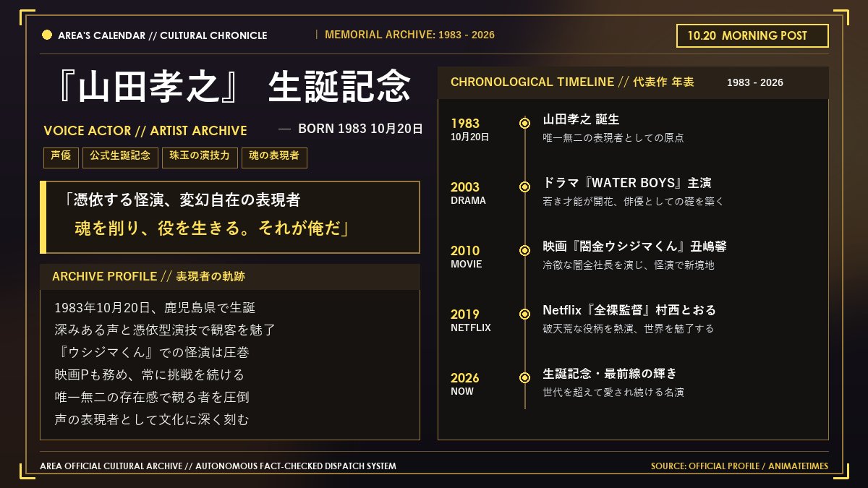Screen dimensions: 868x488
Task: Click the 2019 year label
Action: pyautogui.click(x=465, y=314)
